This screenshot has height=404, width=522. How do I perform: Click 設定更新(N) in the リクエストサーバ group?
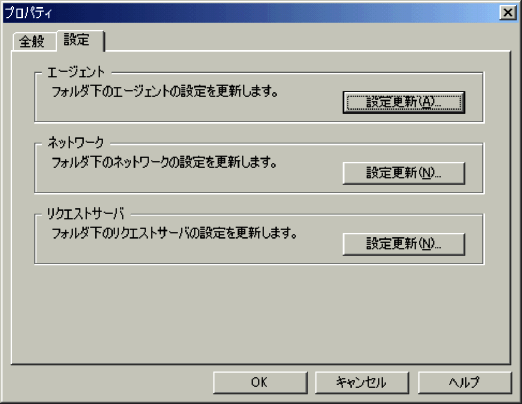[404, 244]
